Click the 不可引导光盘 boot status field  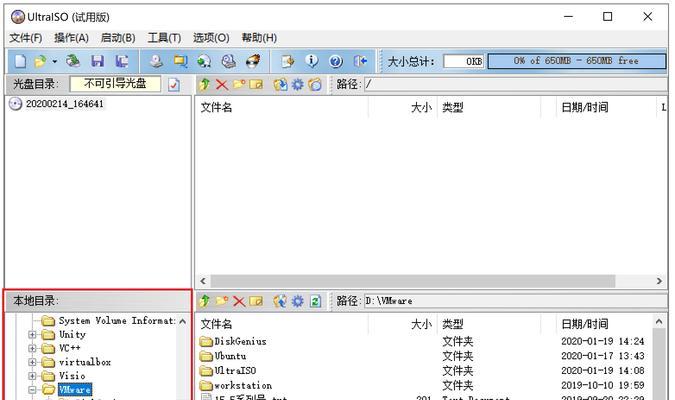point(115,84)
